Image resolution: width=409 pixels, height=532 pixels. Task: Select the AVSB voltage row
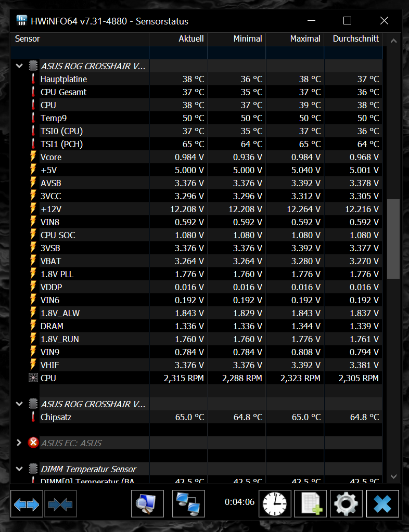click(197, 183)
